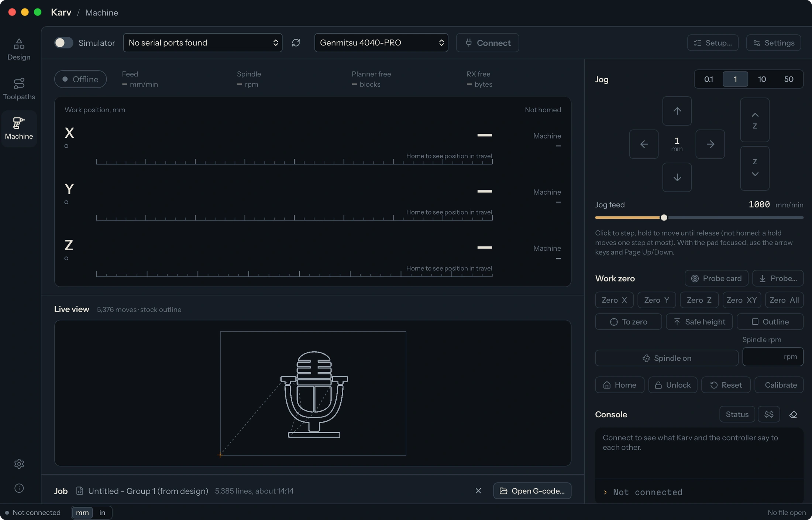Adjust the Jog feed slider handle
This screenshot has width=812, height=520.
tap(664, 218)
